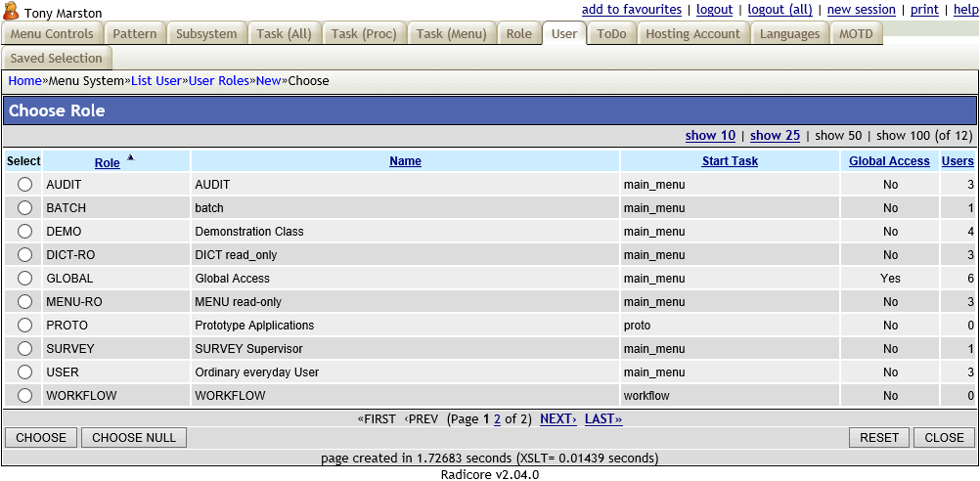Select the AUDIT role radio button
This screenshot has width=980, height=481.
(x=24, y=185)
